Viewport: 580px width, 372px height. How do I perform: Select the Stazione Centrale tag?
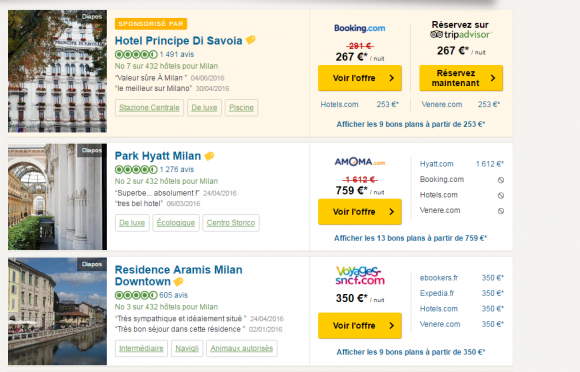click(x=149, y=108)
